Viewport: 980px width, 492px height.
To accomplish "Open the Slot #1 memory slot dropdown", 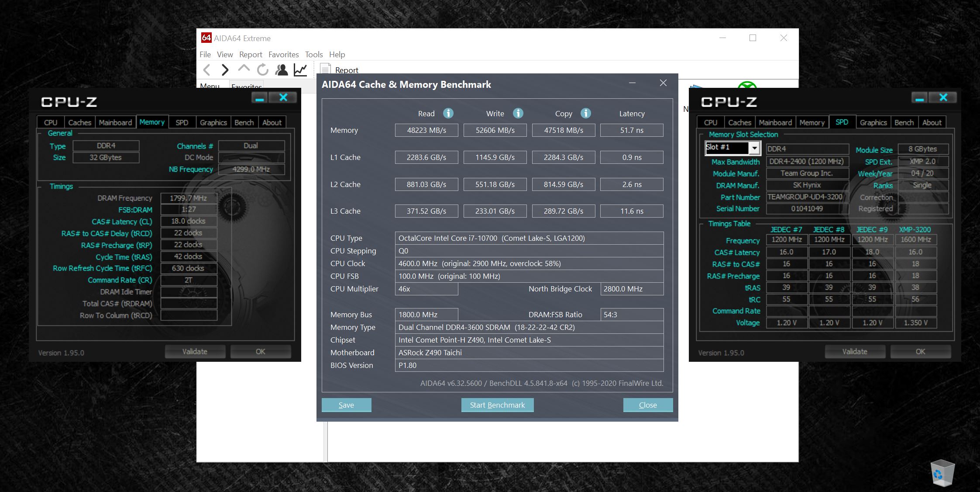I will (754, 148).
